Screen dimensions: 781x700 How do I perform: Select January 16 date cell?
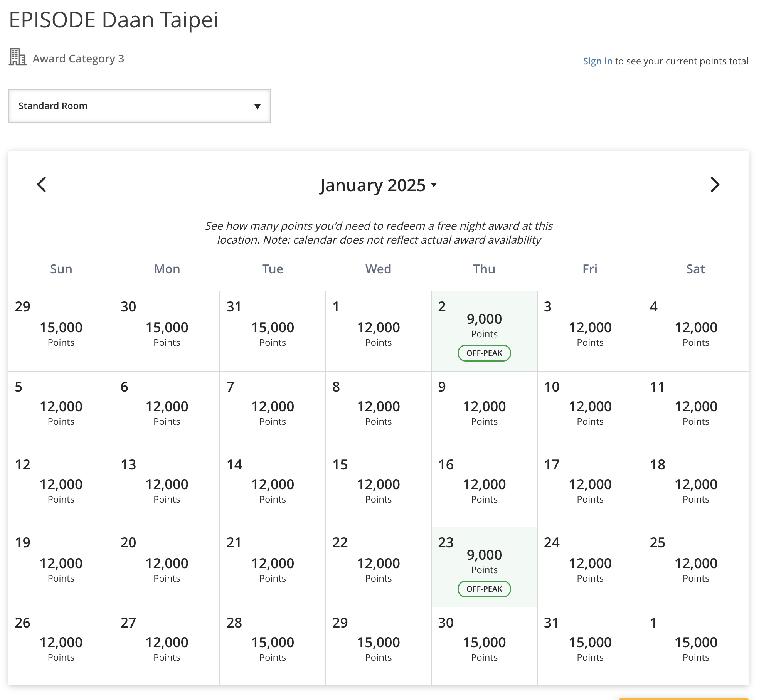point(484,488)
